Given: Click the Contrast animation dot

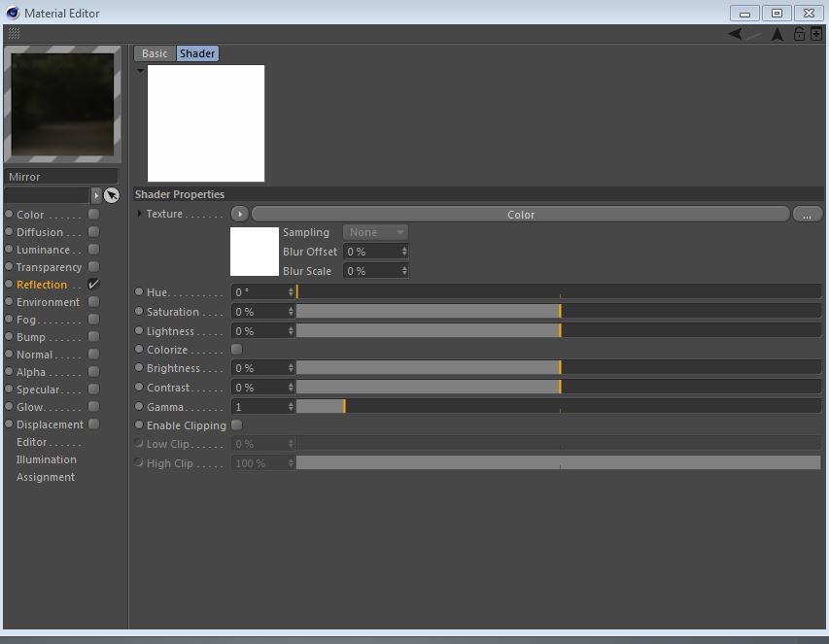Looking at the screenshot, I should 139,387.
